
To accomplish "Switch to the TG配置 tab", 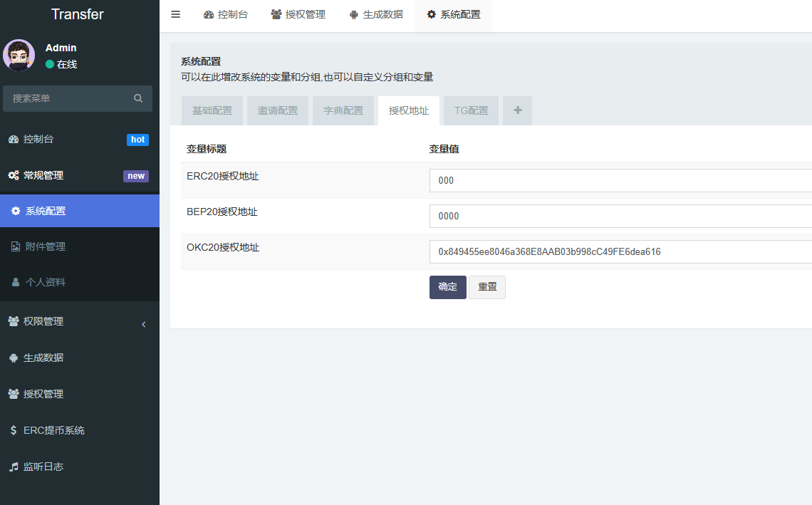I will click(471, 110).
